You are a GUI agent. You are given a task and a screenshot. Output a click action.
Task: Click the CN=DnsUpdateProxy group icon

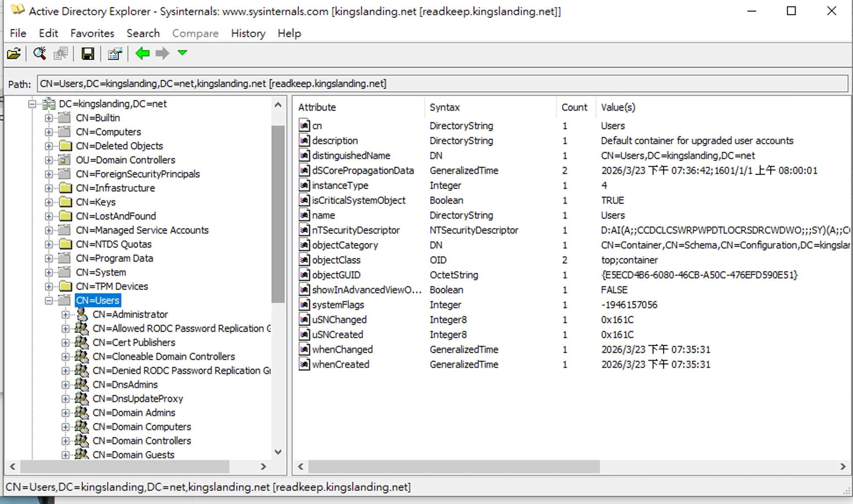point(81,399)
